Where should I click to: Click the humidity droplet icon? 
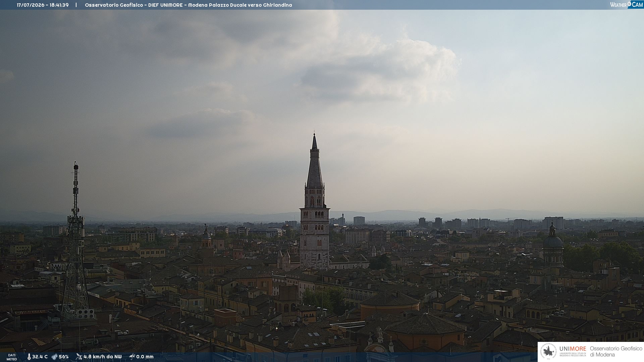tap(54, 357)
